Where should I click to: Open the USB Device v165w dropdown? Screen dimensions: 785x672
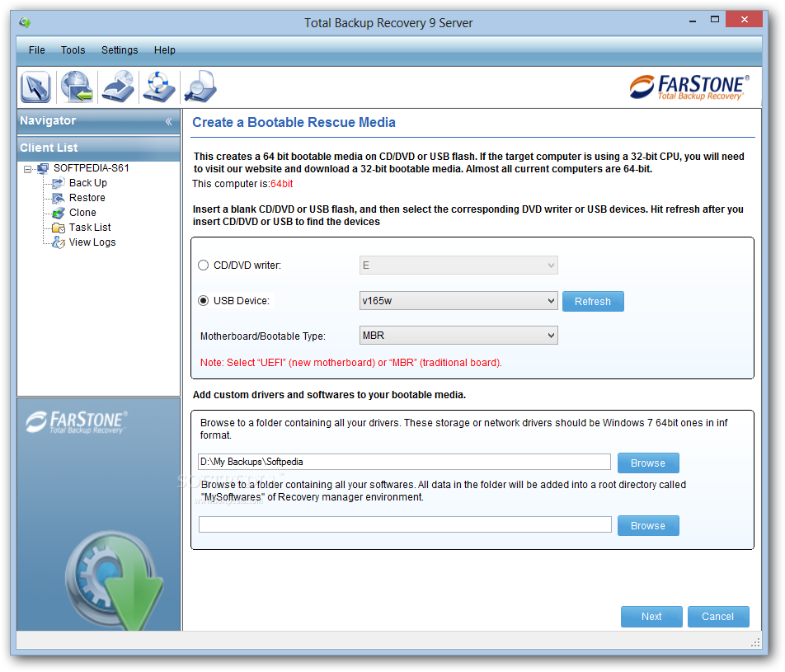[458, 301]
